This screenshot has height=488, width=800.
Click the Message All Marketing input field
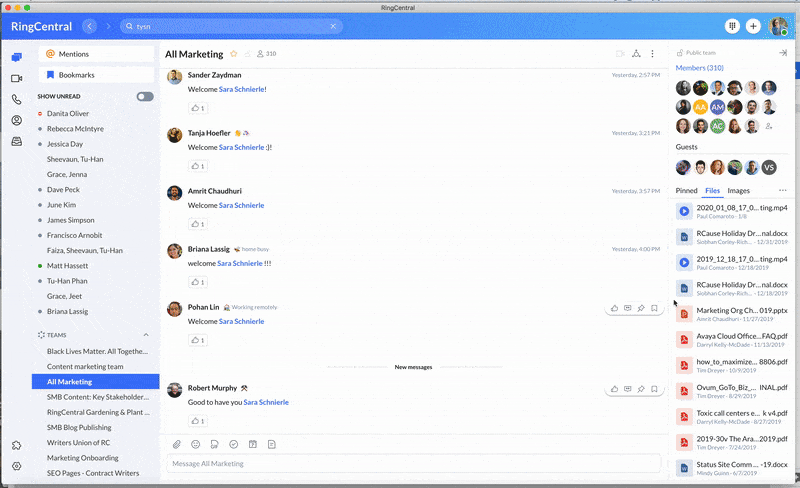click(412, 464)
